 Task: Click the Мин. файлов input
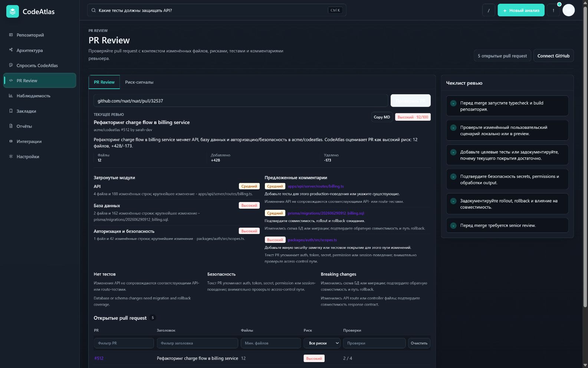point(271,343)
